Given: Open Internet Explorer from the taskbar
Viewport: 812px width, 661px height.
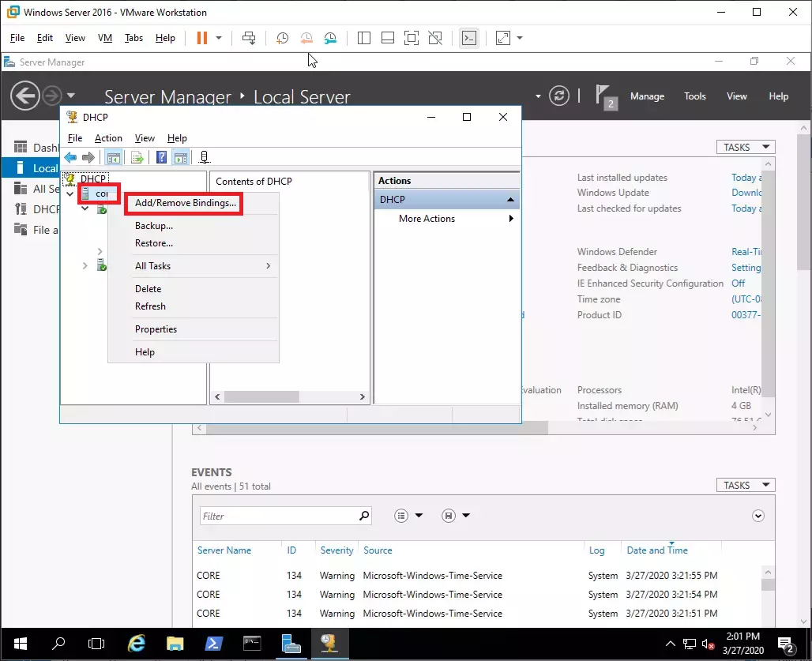Looking at the screenshot, I should (136, 644).
